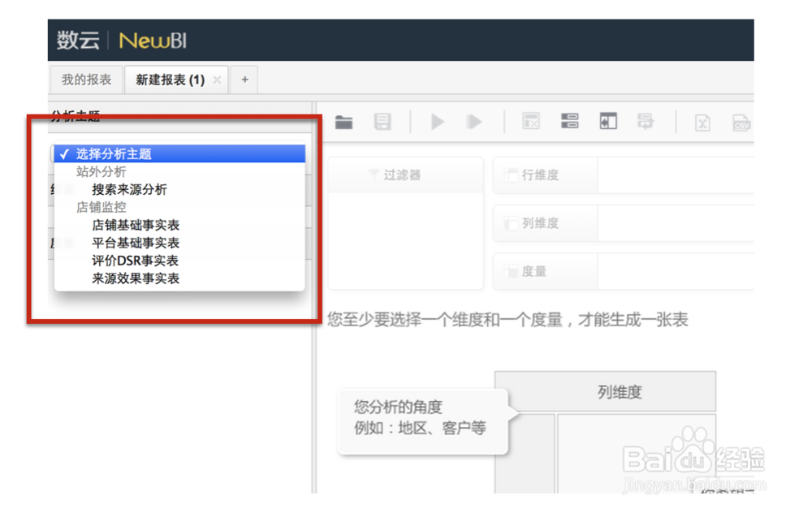Screen dimensions: 812x513
Task: Export as CSV icon
Action: pyautogui.click(x=741, y=123)
